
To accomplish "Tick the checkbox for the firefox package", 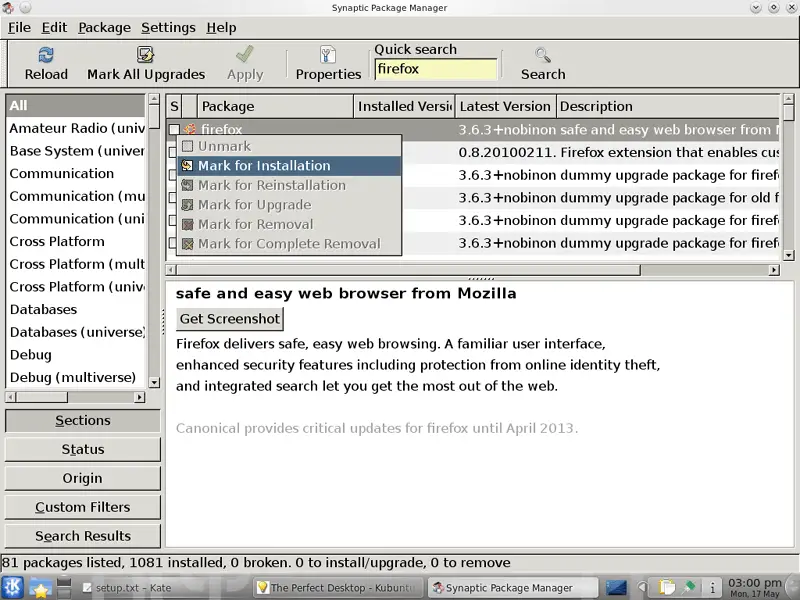I will [174, 130].
